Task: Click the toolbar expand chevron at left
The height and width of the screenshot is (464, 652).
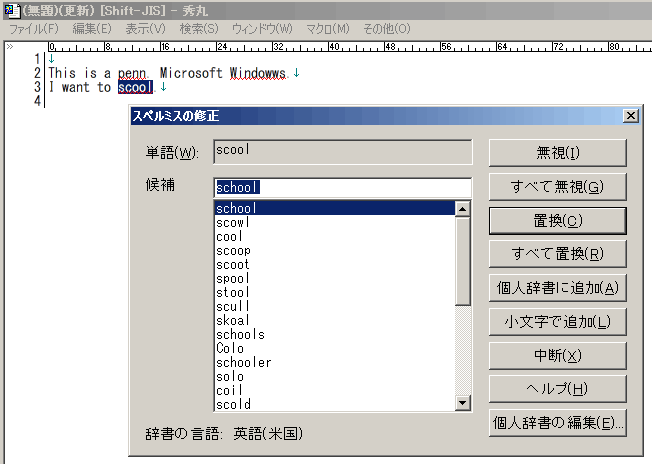Action: click(9, 46)
